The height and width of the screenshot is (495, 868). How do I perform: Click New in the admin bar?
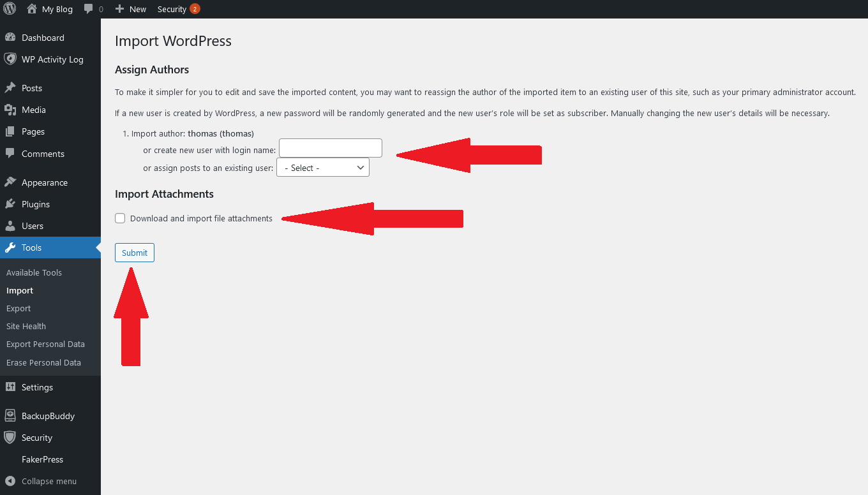138,9
